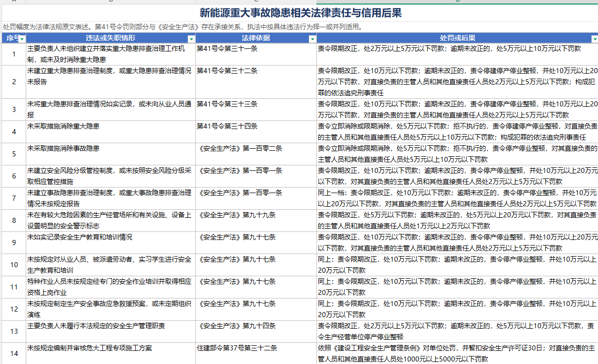
Task: Select the sequence number cell 4
Action: point(14,132)
